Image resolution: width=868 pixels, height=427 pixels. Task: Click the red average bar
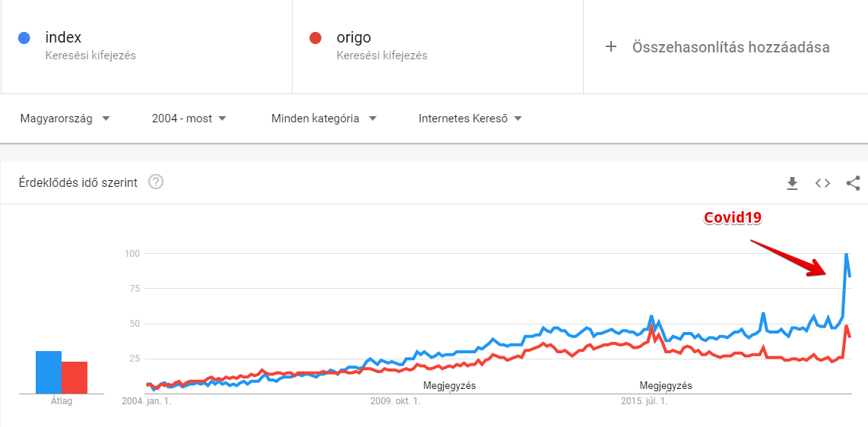74,377
